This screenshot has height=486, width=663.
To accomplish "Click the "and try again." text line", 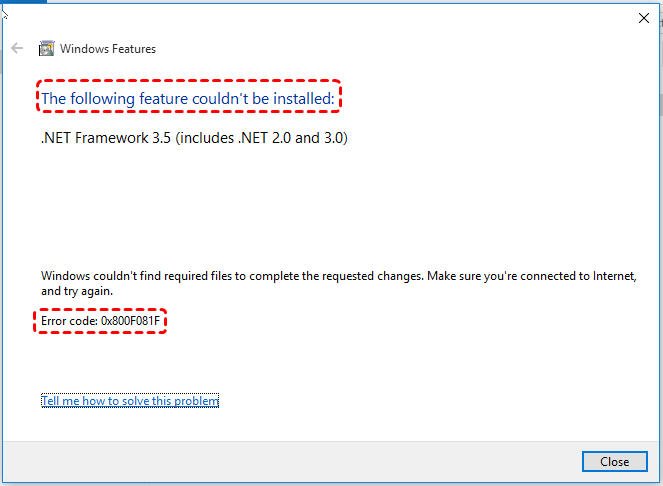I will (77, 291).
